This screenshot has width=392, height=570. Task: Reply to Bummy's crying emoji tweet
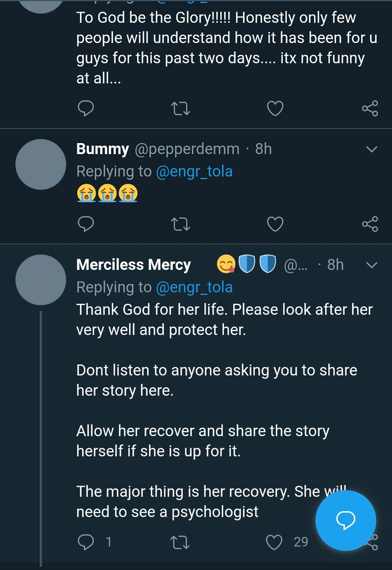86,224
